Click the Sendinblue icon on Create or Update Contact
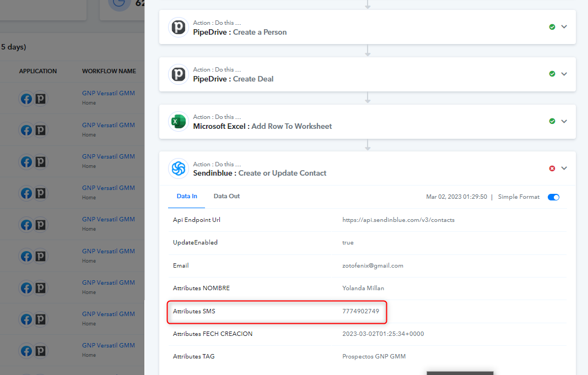 (x=178, y=169)
